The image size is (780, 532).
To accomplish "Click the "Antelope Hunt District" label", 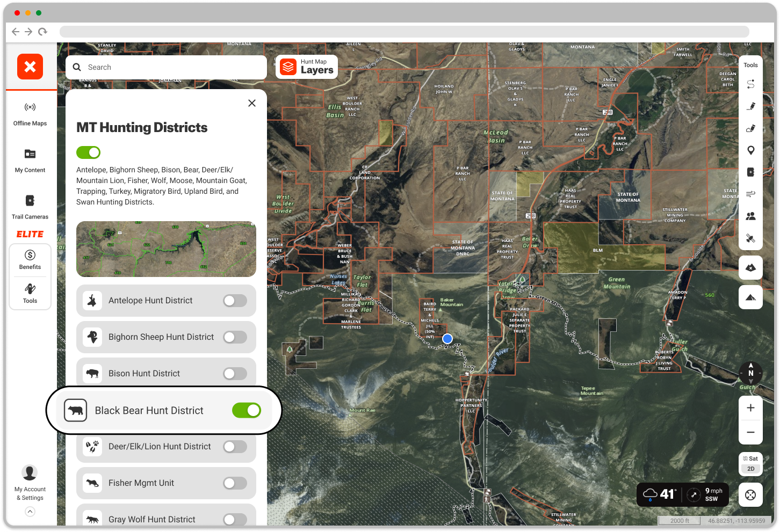I will (x=150, y=301).
